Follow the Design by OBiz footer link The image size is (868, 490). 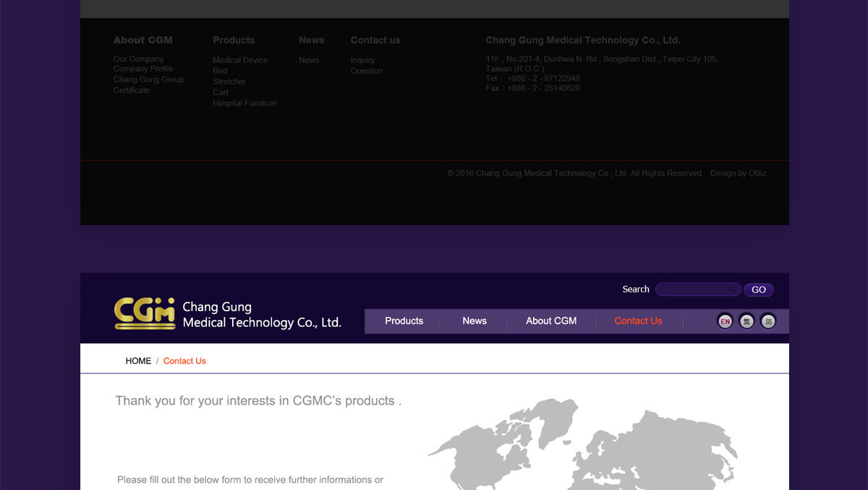(x=739, y=174)
